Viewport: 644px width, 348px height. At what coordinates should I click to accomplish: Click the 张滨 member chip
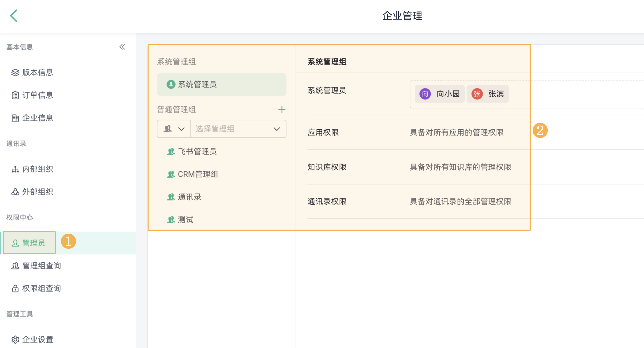[487, 94]
